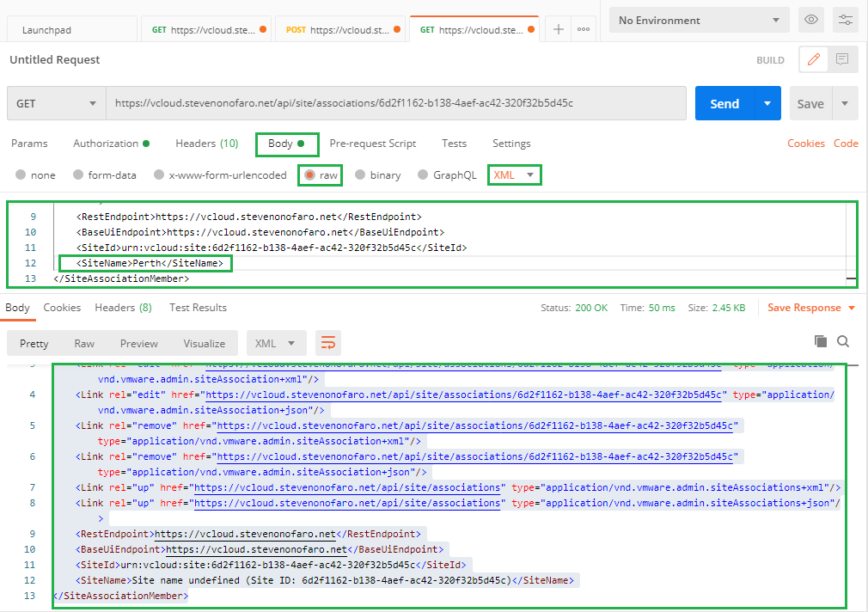Expand the No Environment dropdown
This screenshot has height=612, width=868.
coord(699,20)
